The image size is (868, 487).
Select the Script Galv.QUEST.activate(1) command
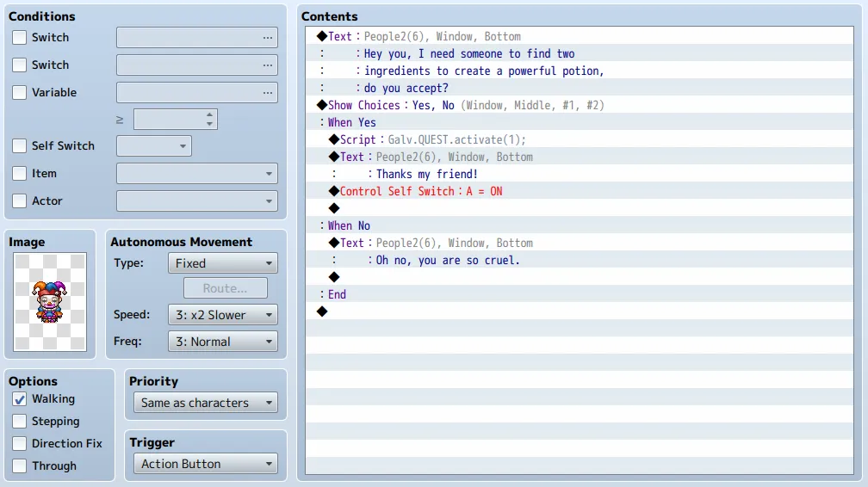[579, 139]
